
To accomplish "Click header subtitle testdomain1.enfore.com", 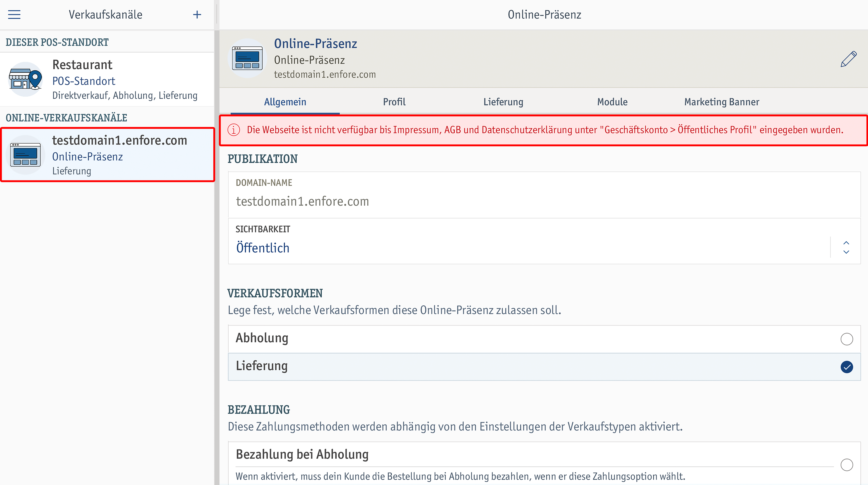I will point(325,74).
